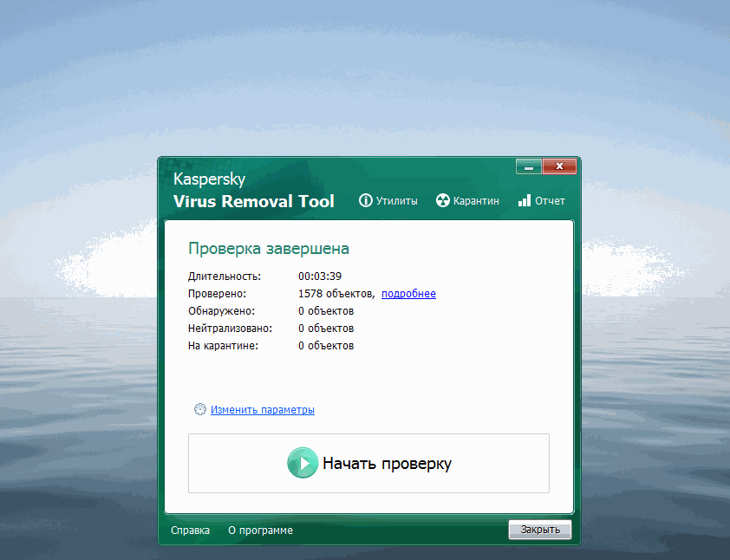
Task: Click the Kaspersky title text
Action: tap(209, 179)
